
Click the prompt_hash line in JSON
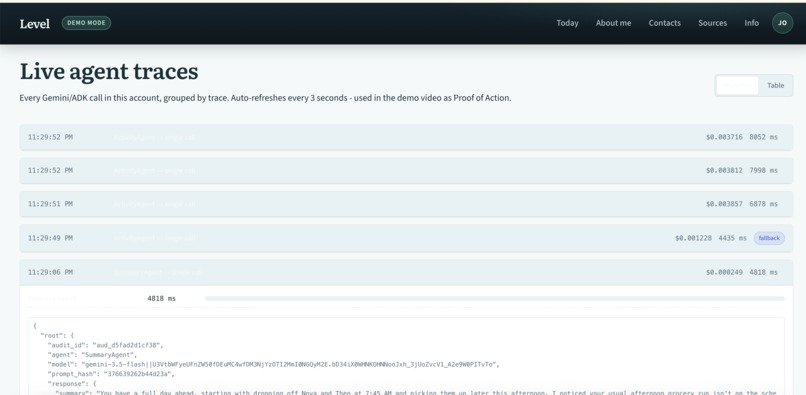tap(111, 374)
